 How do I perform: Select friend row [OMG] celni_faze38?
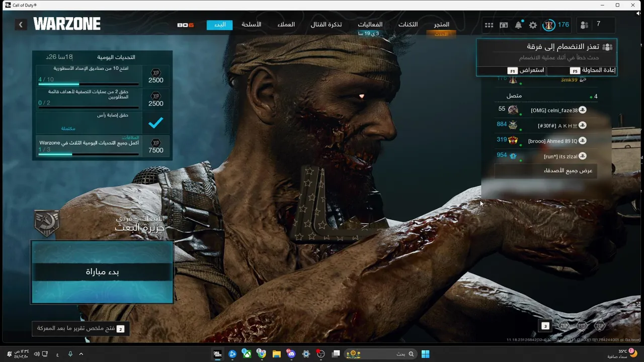(546, 110)
